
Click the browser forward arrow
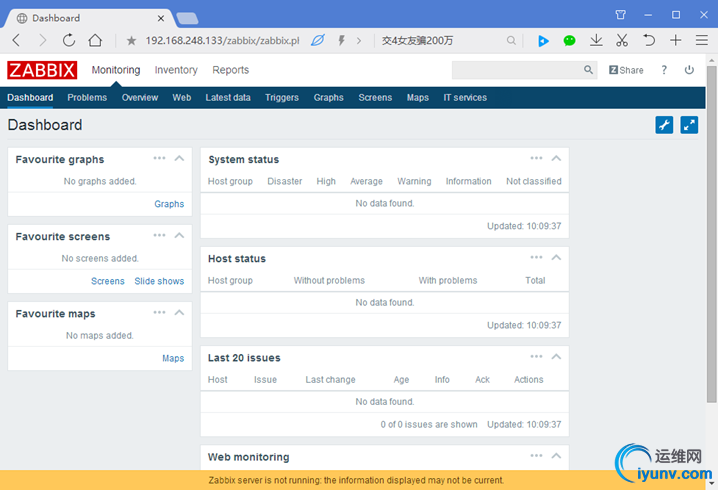click(43, 41)
